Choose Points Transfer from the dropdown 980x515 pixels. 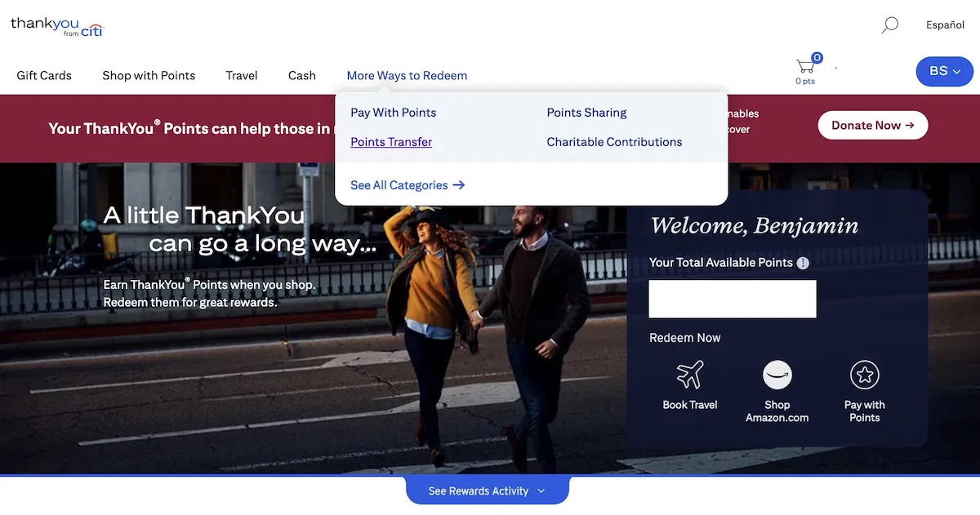point(391,142)
